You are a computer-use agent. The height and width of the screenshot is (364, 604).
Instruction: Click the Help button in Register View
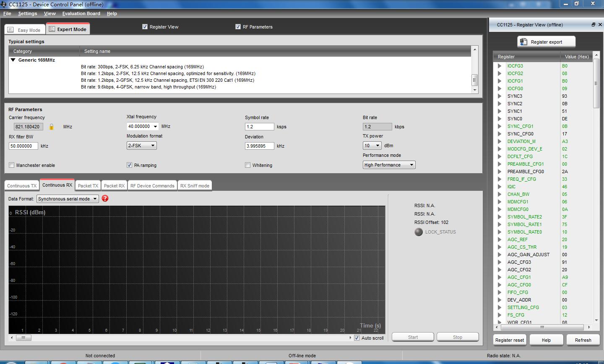pos(546,340)
